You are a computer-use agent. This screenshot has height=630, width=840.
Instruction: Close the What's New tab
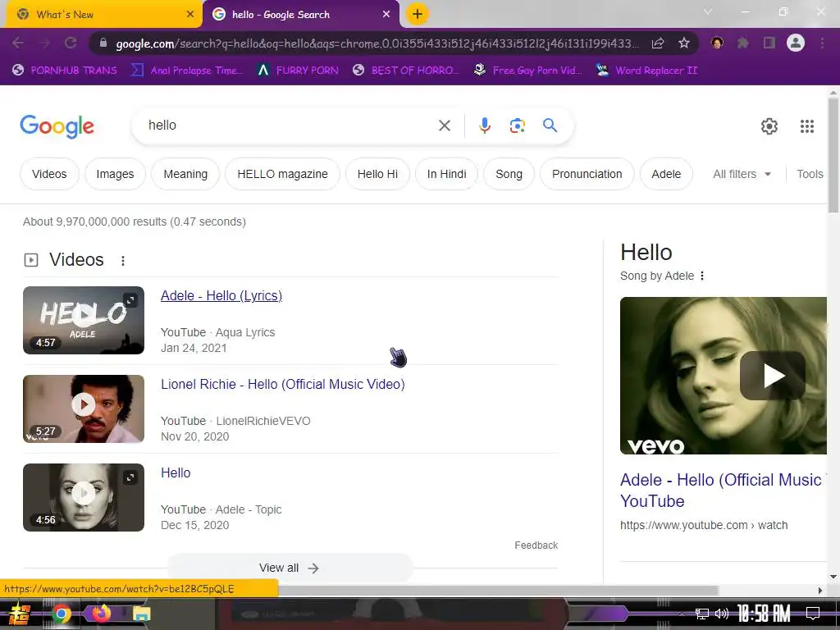[x=190, y=15]
